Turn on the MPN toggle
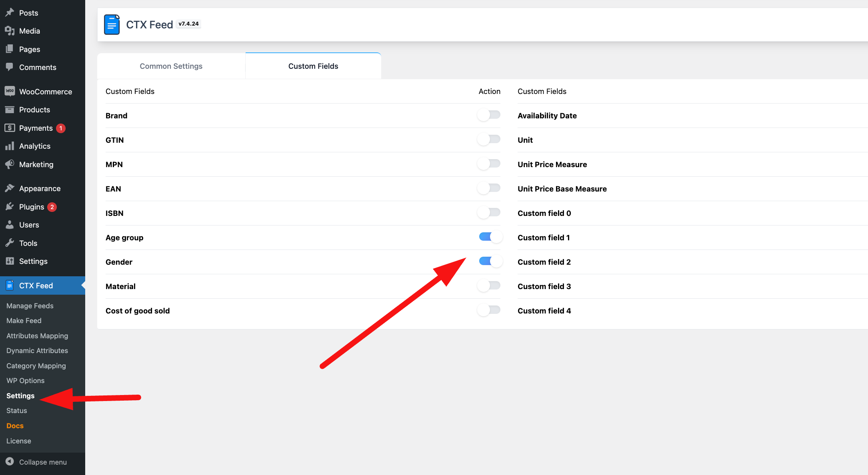The image size is (868, 475). point(489,164)
